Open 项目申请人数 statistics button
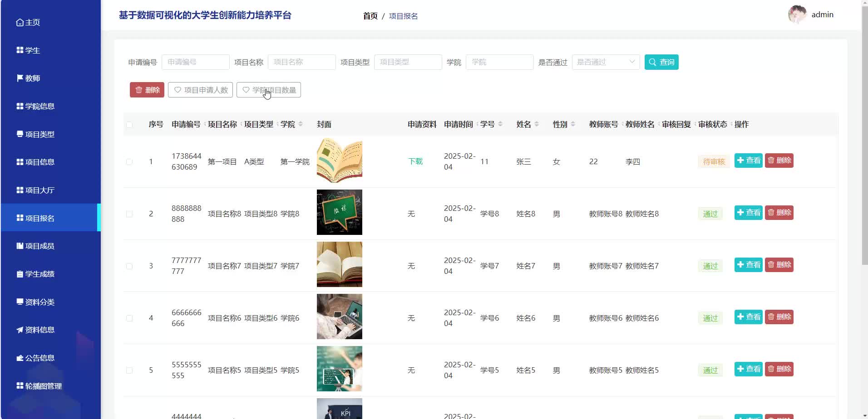Viewport: 868px width, 419px height. [x=200, y=90]
